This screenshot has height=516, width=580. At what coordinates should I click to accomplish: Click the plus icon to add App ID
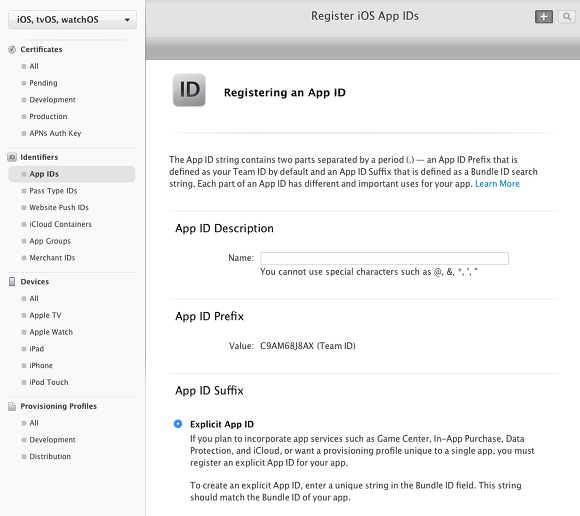click(543, 17)
